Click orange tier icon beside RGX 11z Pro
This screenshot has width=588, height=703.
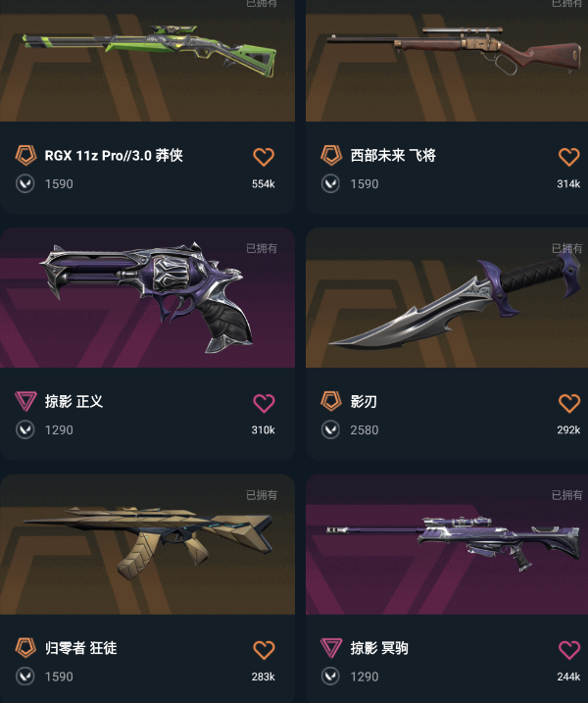[25, 156]
